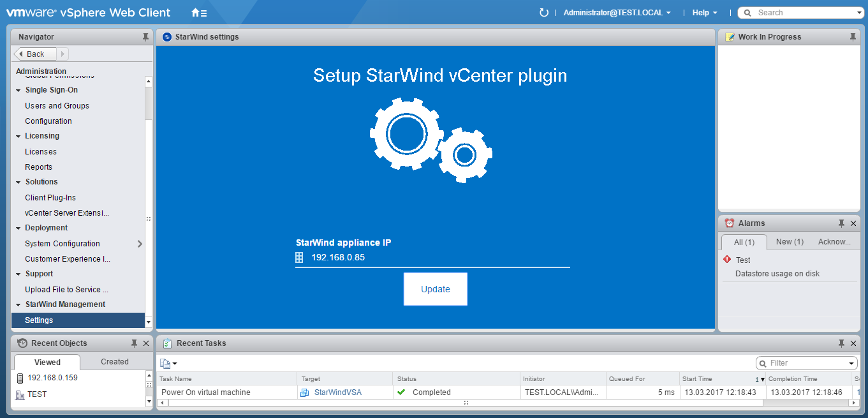Open the search options dropdown arrow

859,13
